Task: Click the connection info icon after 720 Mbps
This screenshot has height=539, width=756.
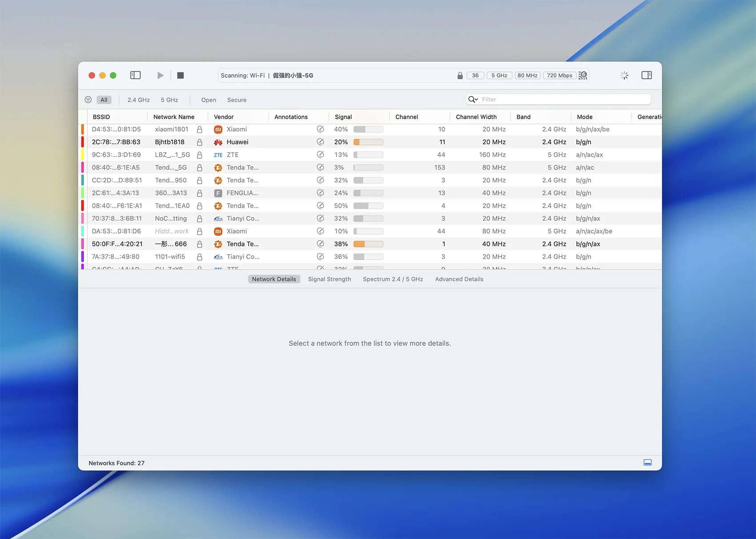Action: point(583,76)
